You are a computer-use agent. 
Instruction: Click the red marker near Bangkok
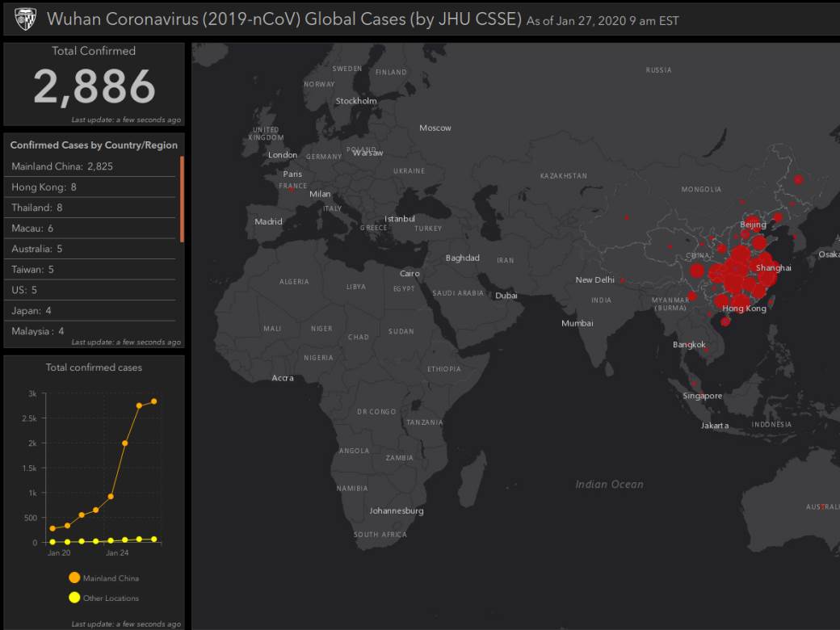pos(706,350)
